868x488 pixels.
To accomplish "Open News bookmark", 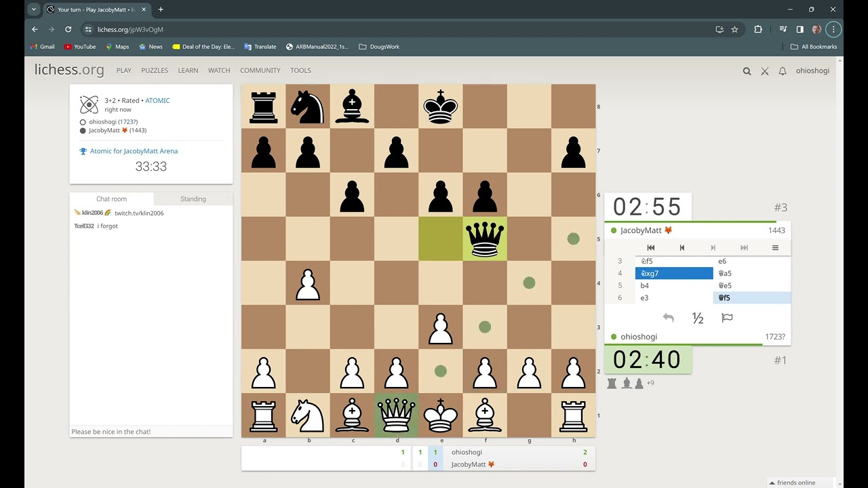I will [151, 47].
